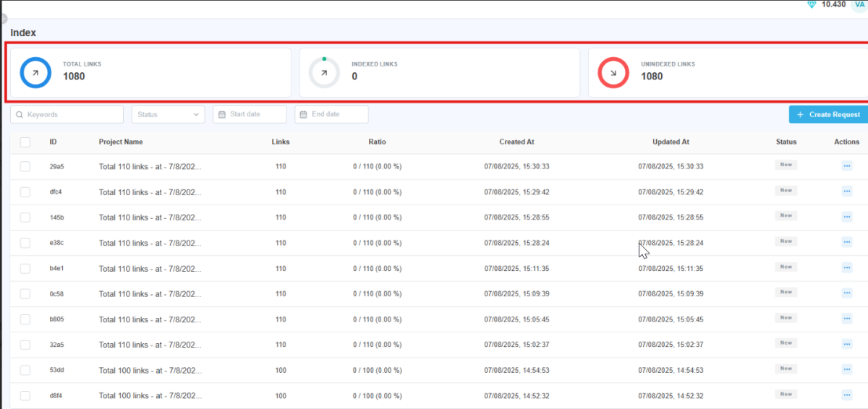
Task: Click the diamond credits icon beside 10.430
Action: click(x=812, y=4)
